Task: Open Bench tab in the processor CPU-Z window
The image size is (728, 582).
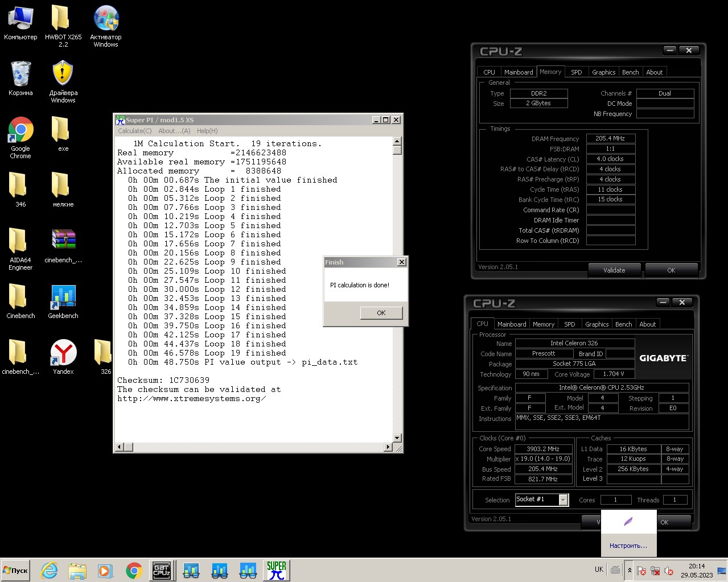Action: [x=623, y=324]
